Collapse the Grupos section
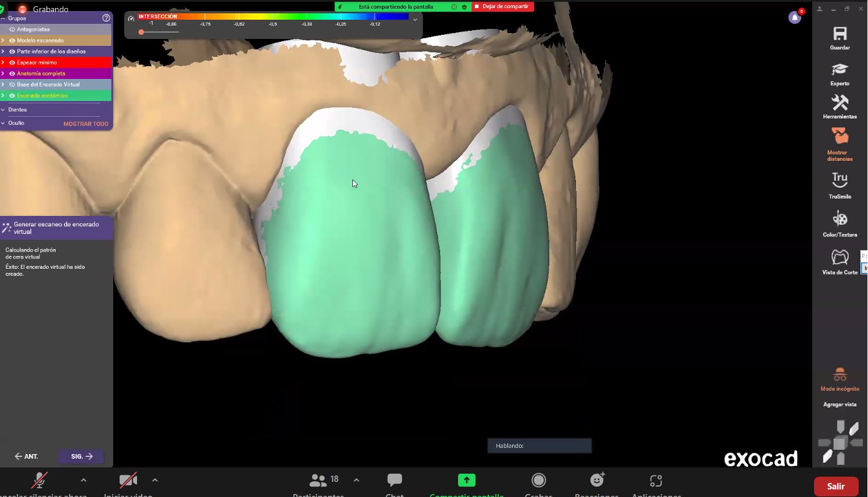The height and width of the screenshot is (497, 868). 3,18
